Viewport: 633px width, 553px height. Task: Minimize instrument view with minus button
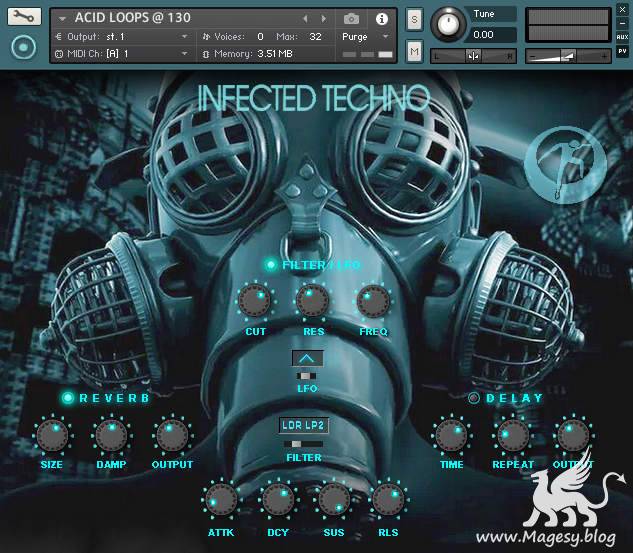coord(623,23)
